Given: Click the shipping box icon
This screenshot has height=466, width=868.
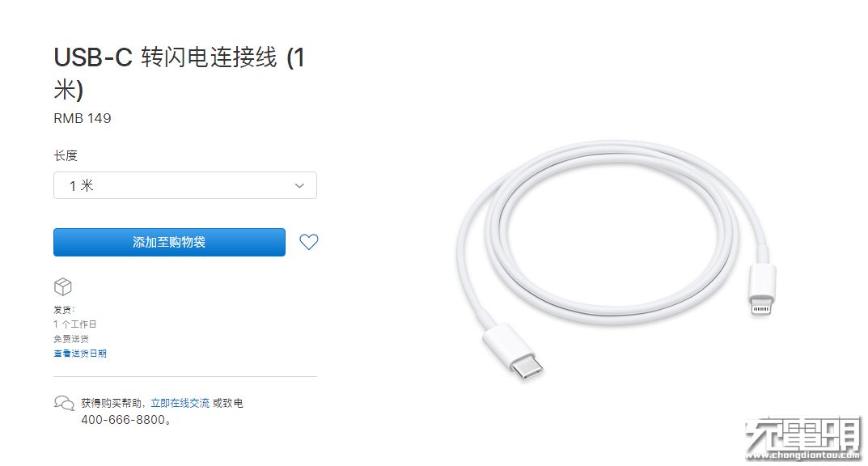Looking at the screenshot, I should pyautogui.click(x=63, y=286).
